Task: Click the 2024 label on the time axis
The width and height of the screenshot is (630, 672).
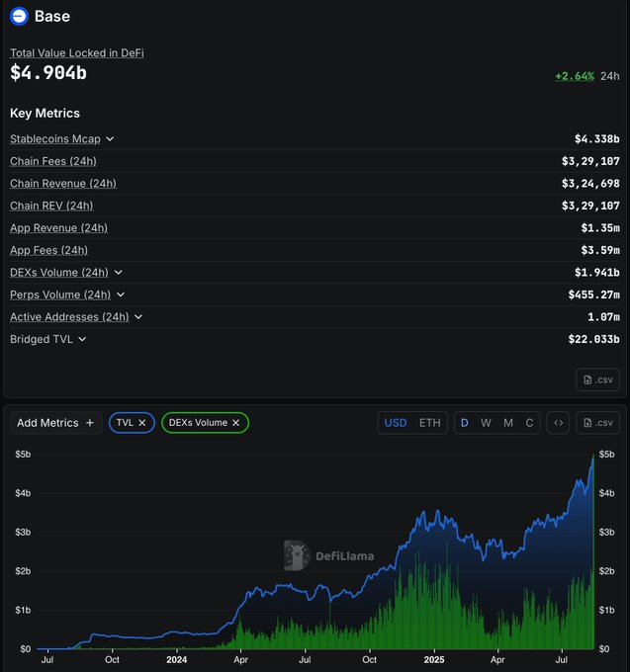Action: click(x=176, y=660)
